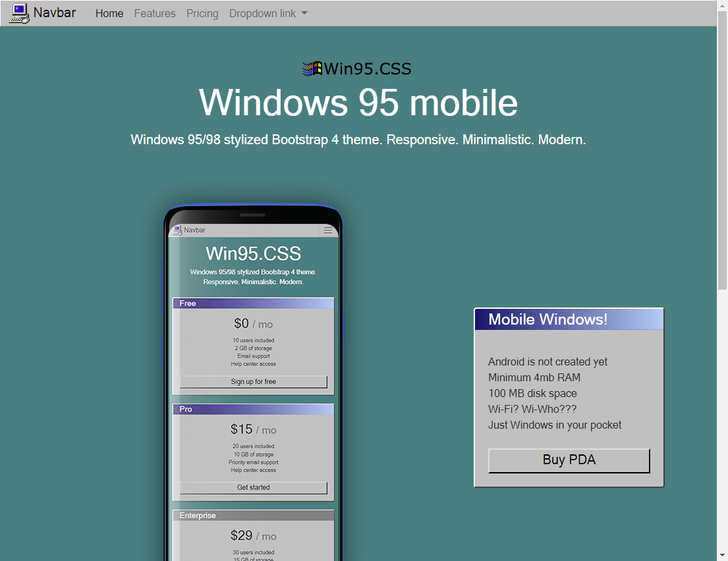
Task: Click 'Wi-Fi? Wi-Who???' text
Action: (x=532, y=409)
